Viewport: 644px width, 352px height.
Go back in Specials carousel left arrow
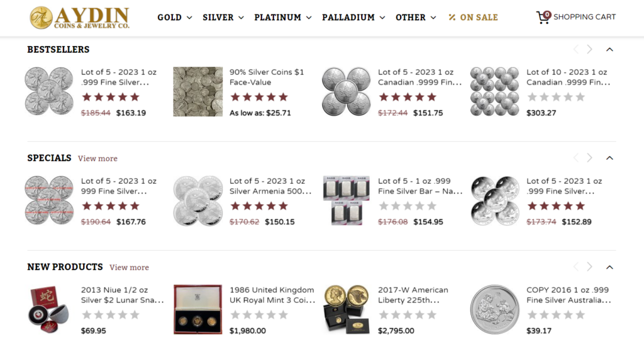point(576,158)
